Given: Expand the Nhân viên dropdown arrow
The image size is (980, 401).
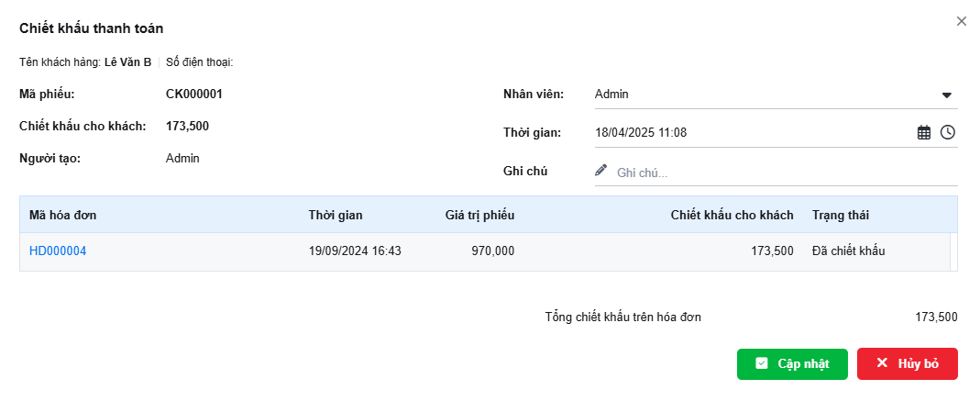Looking at the screenshot, I should [946, 95].
